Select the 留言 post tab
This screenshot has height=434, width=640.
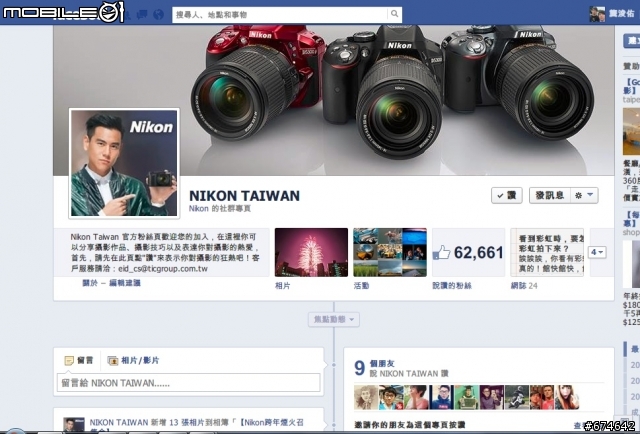click(x=79, y=361)
